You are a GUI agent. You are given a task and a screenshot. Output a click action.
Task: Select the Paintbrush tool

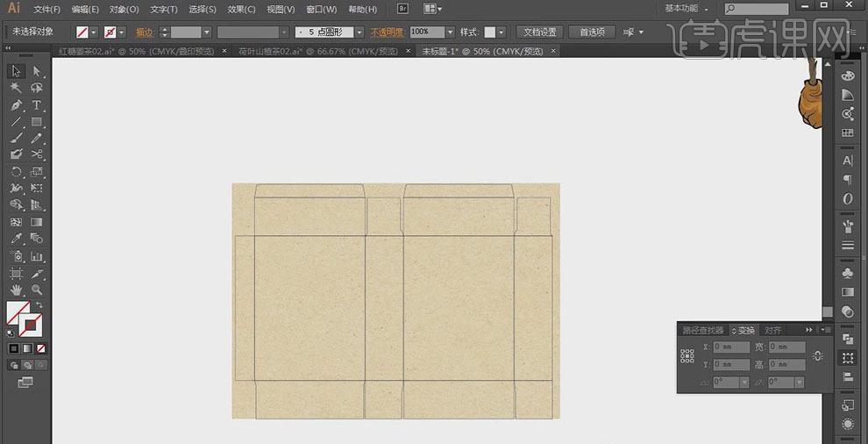[16, 138]
